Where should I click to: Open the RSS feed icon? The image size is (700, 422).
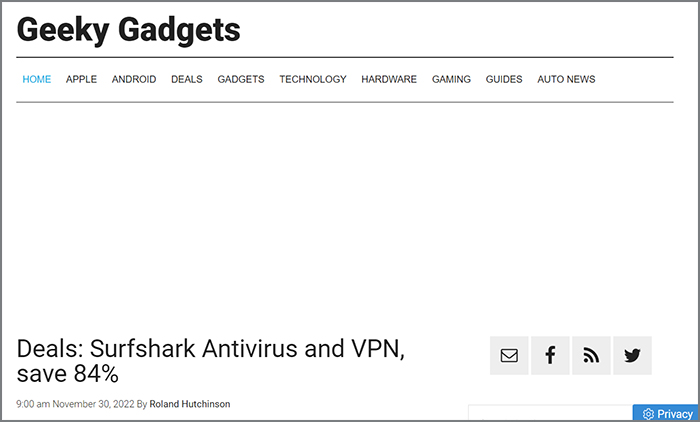point(591,355)
